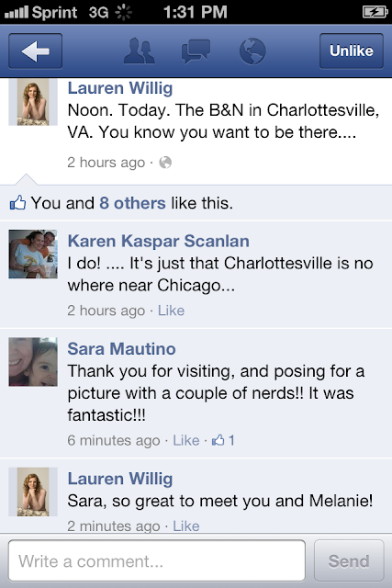This screenshot has width=392, height=588.
Task: Tap the Send button
Action: tap(349, 561)
